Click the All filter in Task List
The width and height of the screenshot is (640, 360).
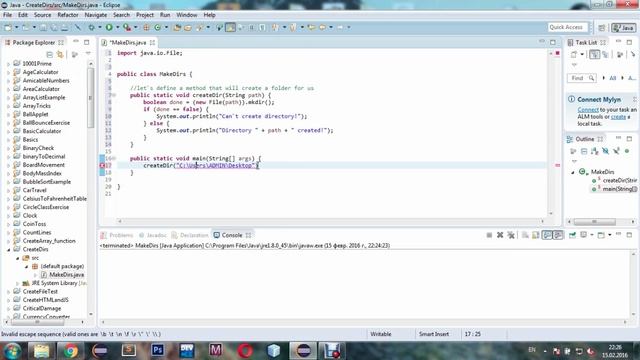(612, 78)
